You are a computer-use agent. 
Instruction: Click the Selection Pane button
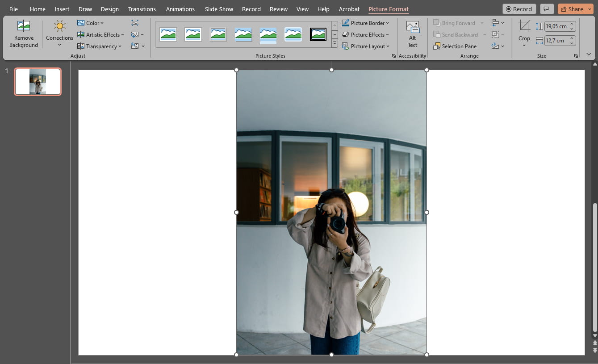click(x=455, y=46)
